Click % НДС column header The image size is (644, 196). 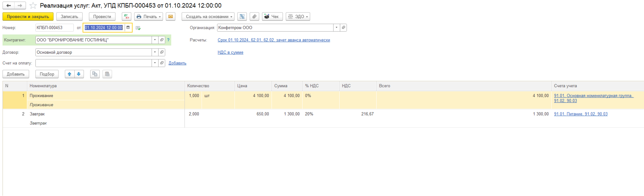(321, 86)
